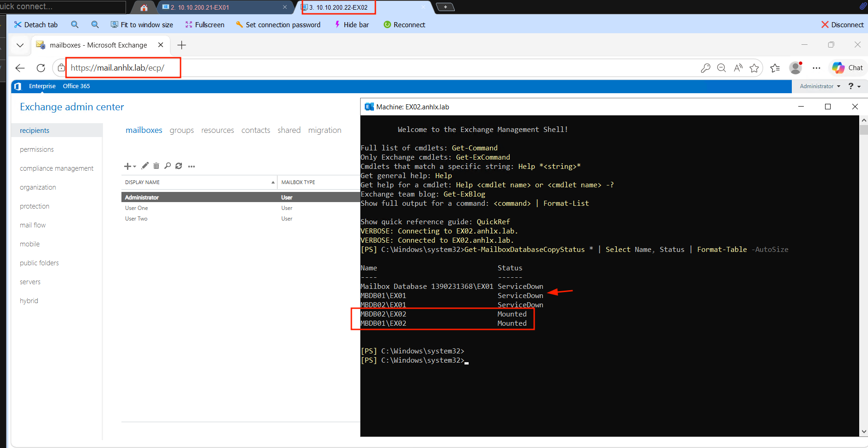868x448 pixels.
Task: Open servers section
Action: [30, 282]
